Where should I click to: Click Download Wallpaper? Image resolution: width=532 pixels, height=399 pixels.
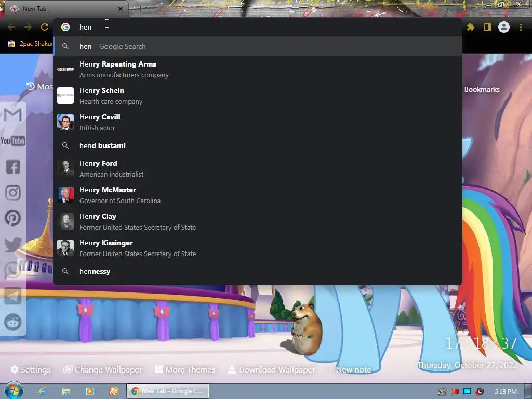[x=271, y=369]
